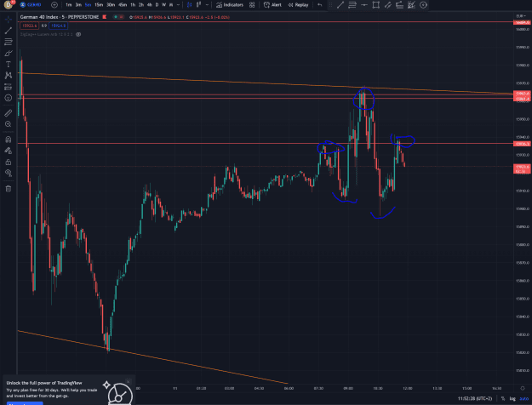Viewport: 532px width, 405px height.
Task: Open the emoji icons tool
Action: (x=9, y=98)
